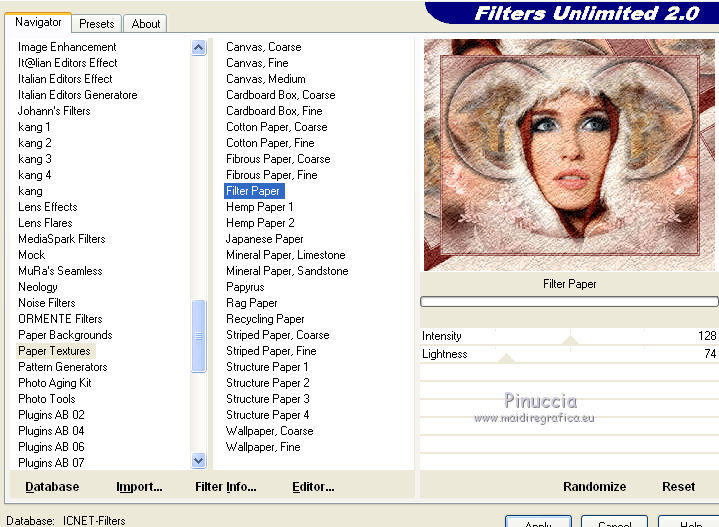719x527 pixels.
Task: Click the category list scroll down arrow
Action: pos(199,460)
